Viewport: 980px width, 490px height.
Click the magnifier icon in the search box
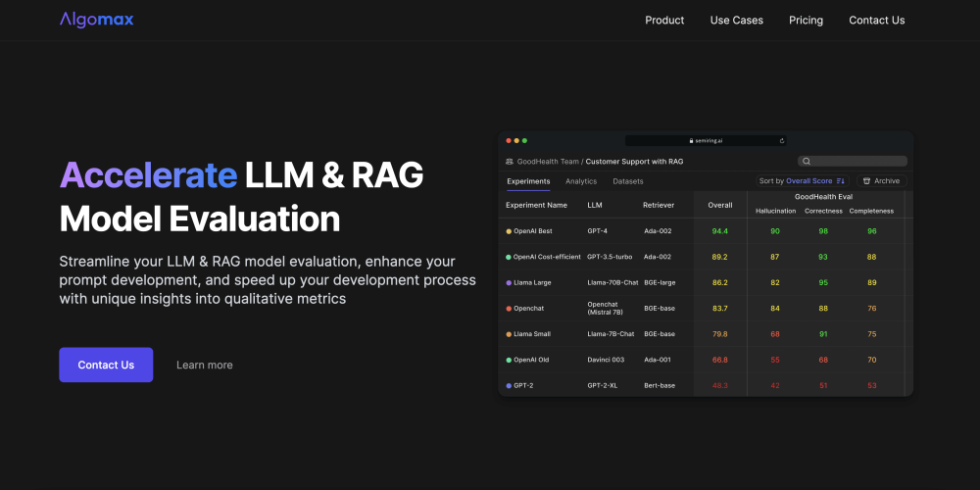[807, 161]
